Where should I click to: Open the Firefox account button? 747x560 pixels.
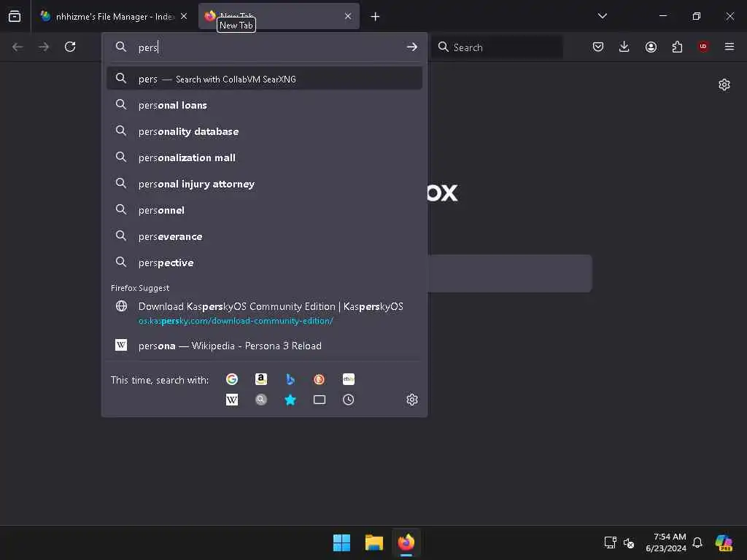click(651, 47)
